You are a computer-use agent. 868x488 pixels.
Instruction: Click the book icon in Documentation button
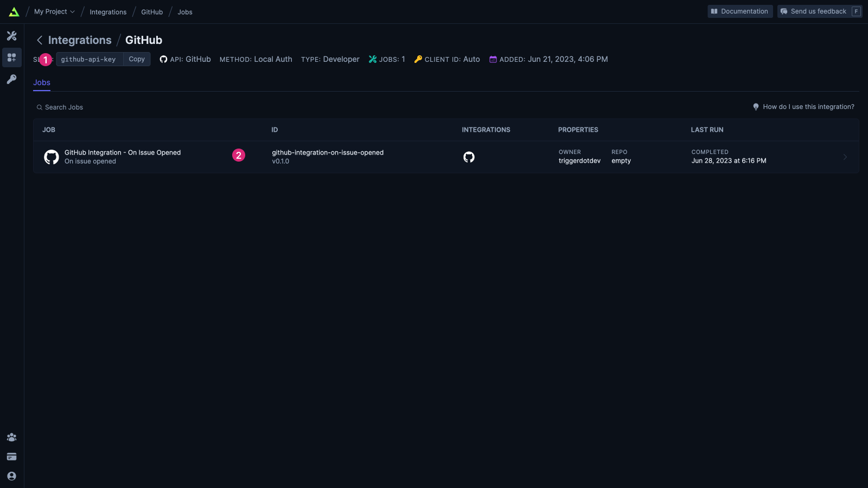(714, 11)
